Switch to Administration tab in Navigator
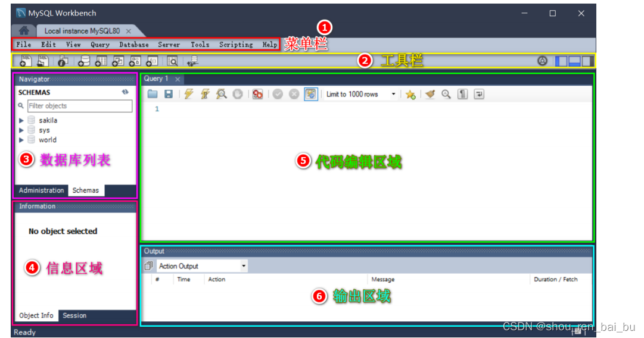 coord(42,190)
